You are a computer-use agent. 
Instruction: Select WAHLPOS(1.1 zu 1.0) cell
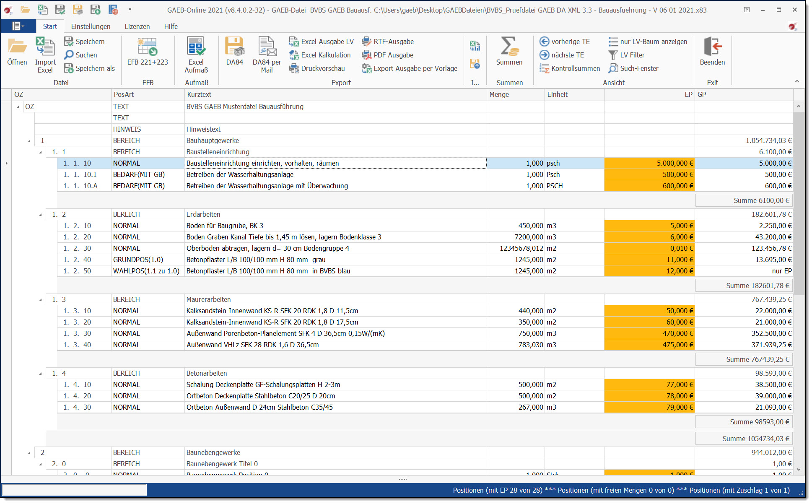pyautogui.click(x=148, y=271)
